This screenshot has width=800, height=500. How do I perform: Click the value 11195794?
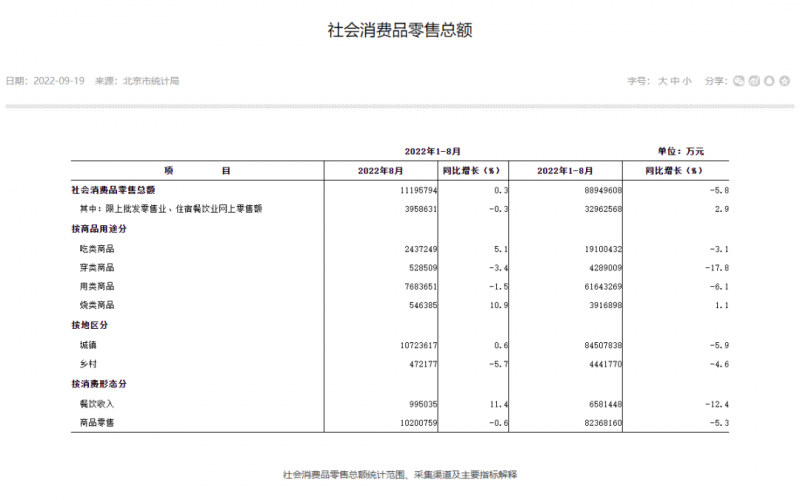click(x=418, y=190)
